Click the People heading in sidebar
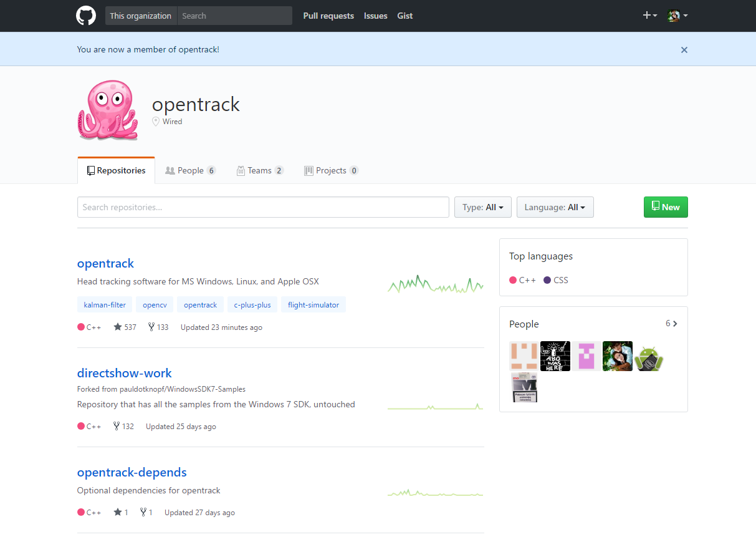The image size is (756, 542). tap(524, 324)
